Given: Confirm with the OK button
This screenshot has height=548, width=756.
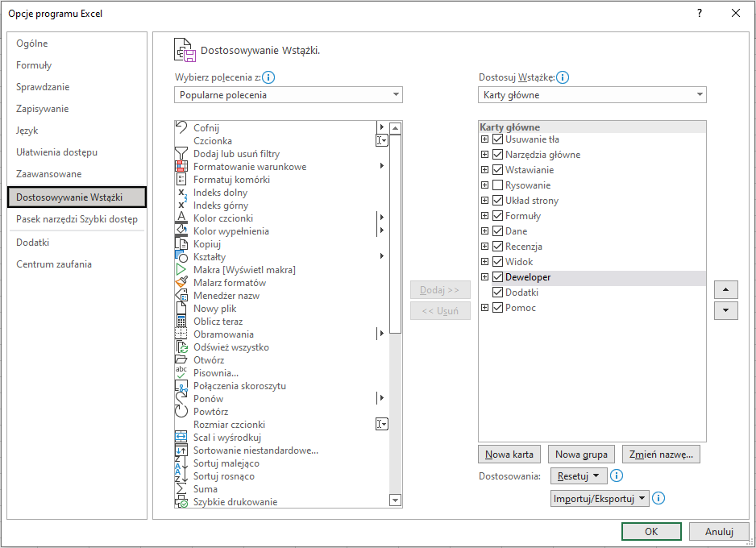Looking at the screenshot, I should coord(651,531).
